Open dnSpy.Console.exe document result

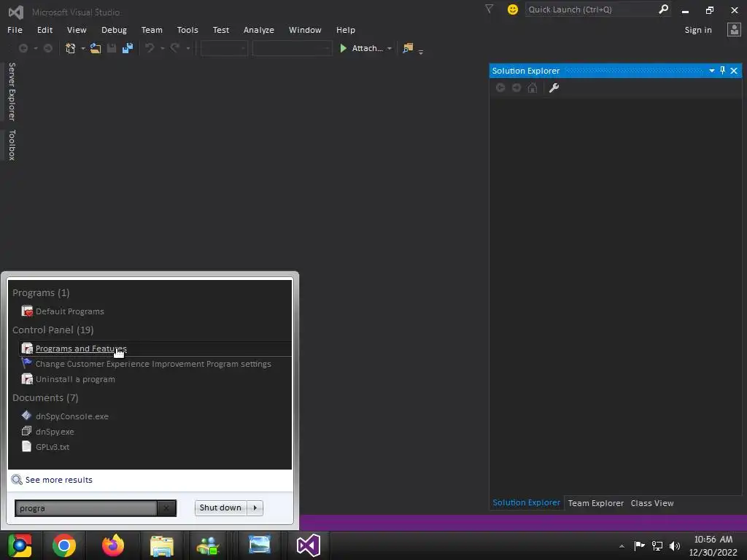[72, 416]
